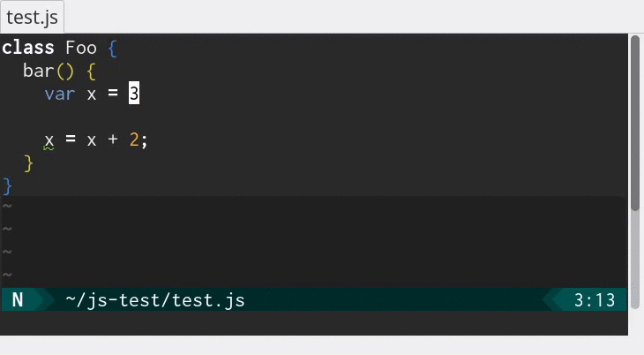Image resolution: width=644 pixels, height=355 pixels.
Task: Click the yellow closing brace of bar
Action: pyautogui.click(x=28, y=162)
